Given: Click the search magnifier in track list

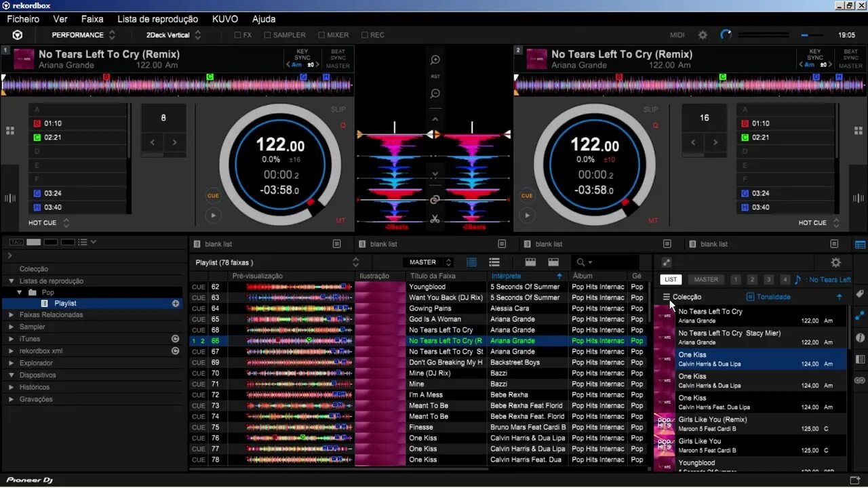Looking at the screenshot, I should click(x=581, y=262).
